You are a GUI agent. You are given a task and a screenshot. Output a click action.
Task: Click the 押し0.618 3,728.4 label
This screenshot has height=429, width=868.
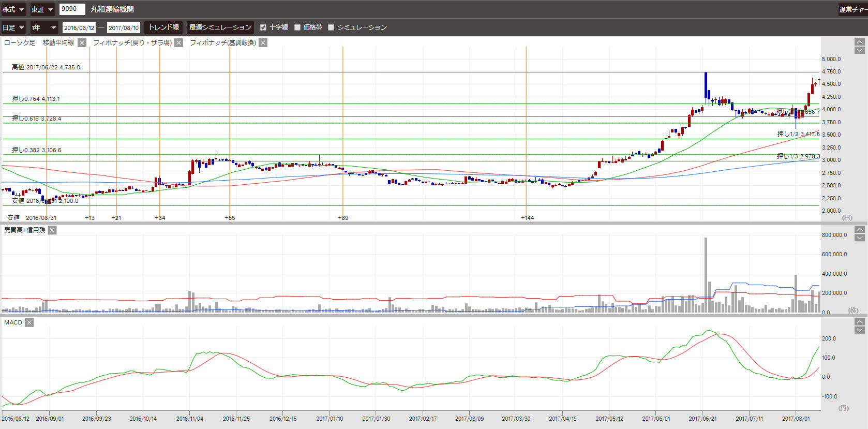(x=37, y=119)
